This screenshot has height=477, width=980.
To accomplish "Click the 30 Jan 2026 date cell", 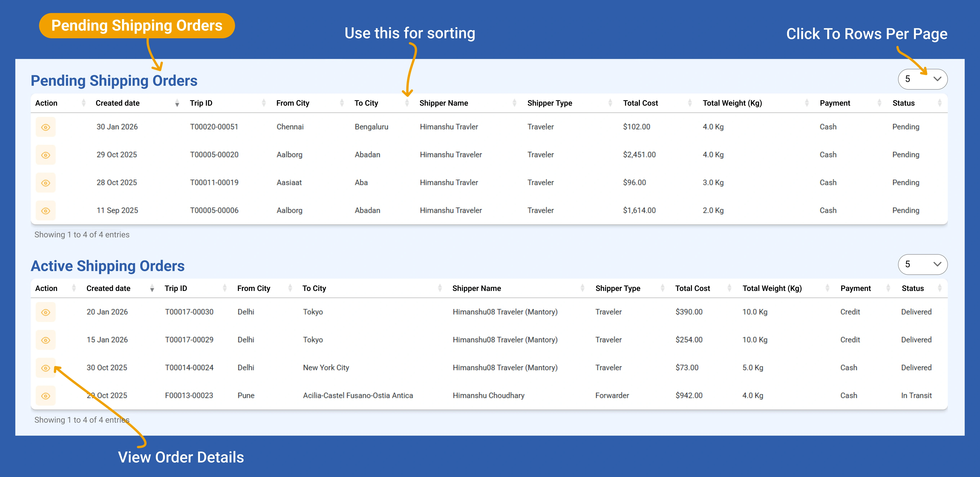I will pyautogui.click(x=117, y=127).
